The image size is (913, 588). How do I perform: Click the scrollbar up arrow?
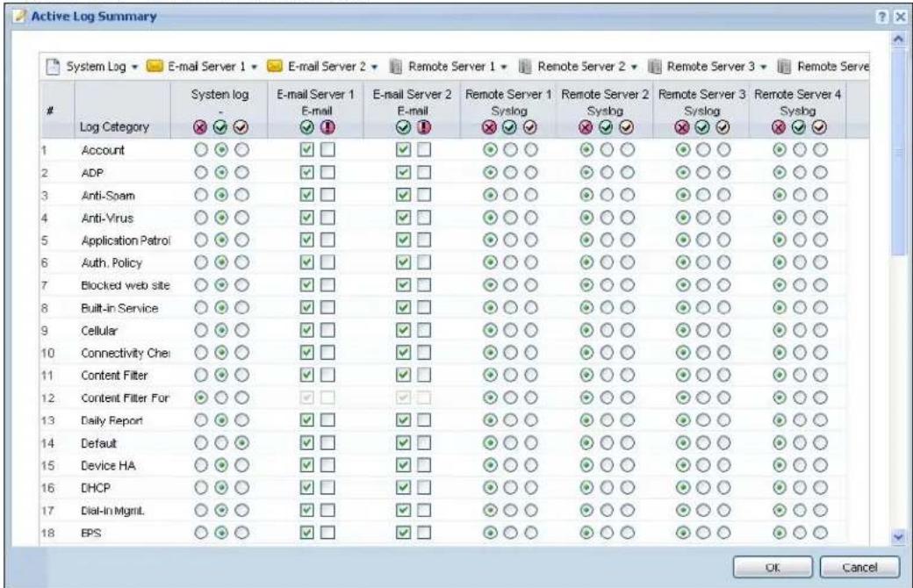(898, 39)
